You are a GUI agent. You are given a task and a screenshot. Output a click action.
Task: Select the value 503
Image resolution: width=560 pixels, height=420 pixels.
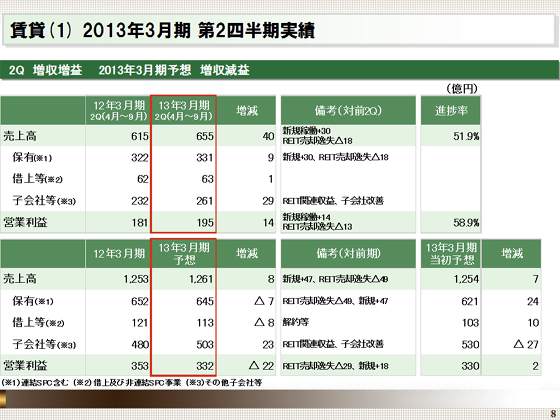(x=205, y=345)
